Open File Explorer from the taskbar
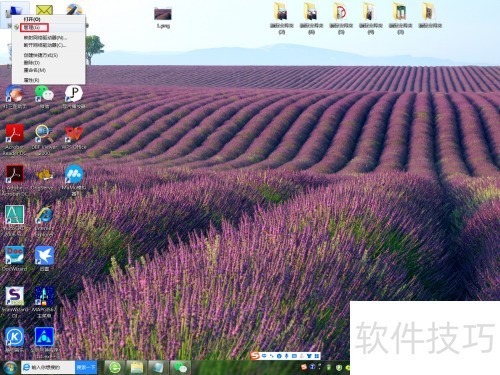This screenshot has height=375, width=500. point(137,368)
